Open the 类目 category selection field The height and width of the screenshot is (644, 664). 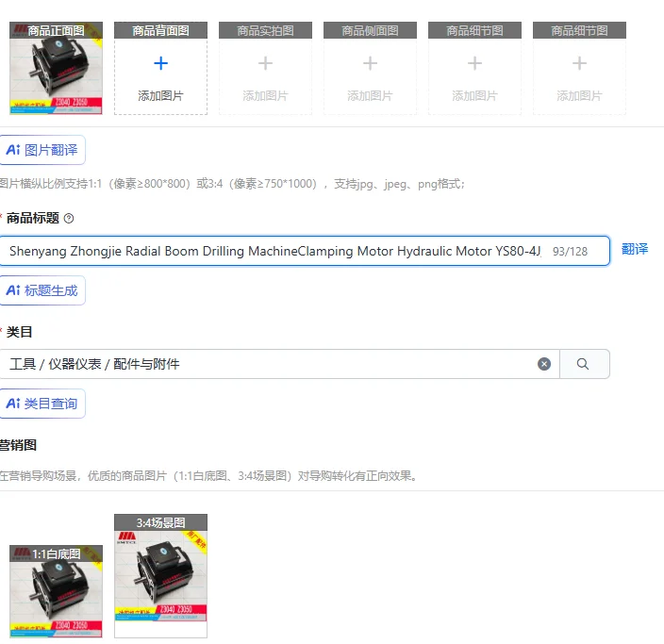click(x=279, y=364)
